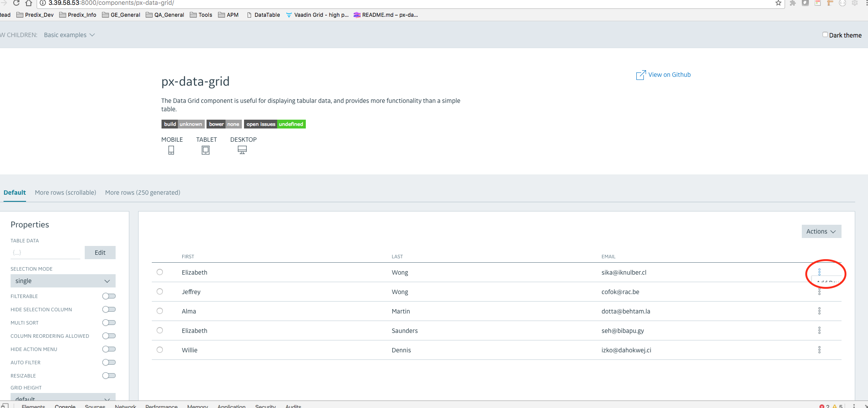Select the radio button for Alma Martin
Image resolution: width=868 pixels, height=408 pixels.
[160, 311]
